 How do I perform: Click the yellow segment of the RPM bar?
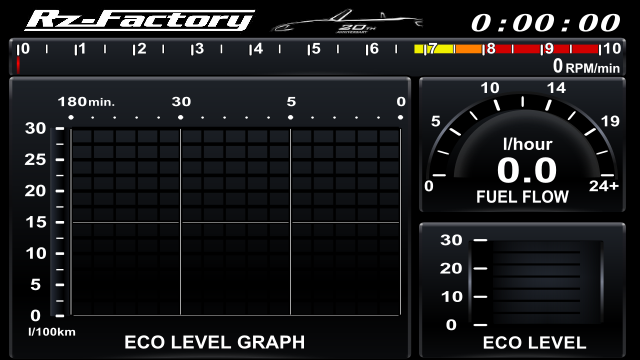click(434, 49)
